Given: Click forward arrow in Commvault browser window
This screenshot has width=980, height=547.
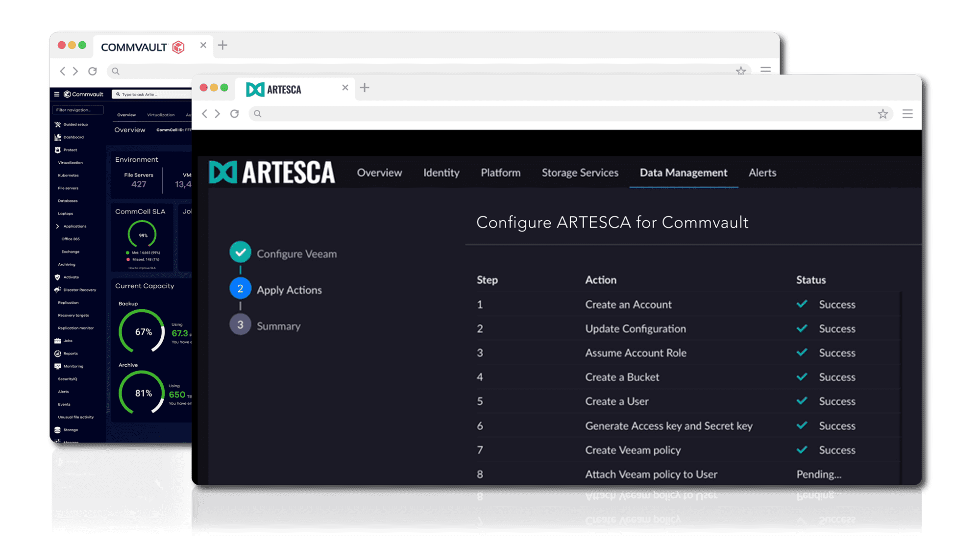Looking at the screenshot, I should tap(76, 71).
